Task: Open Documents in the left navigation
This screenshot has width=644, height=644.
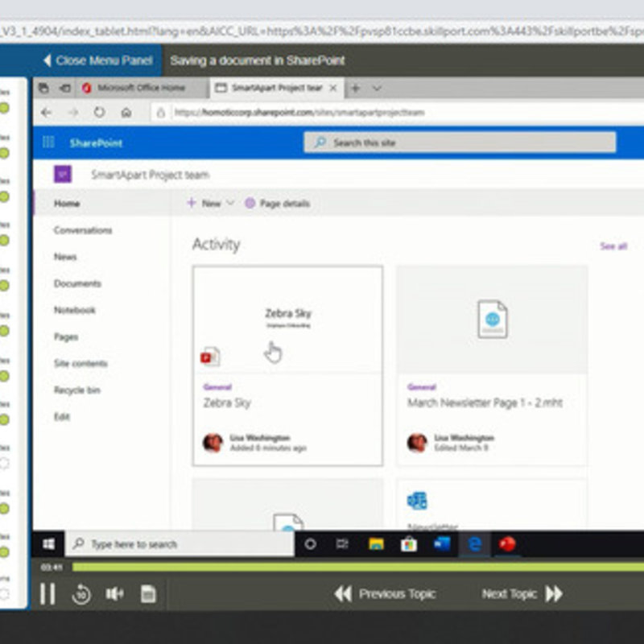Action: (x=77, y=283)
